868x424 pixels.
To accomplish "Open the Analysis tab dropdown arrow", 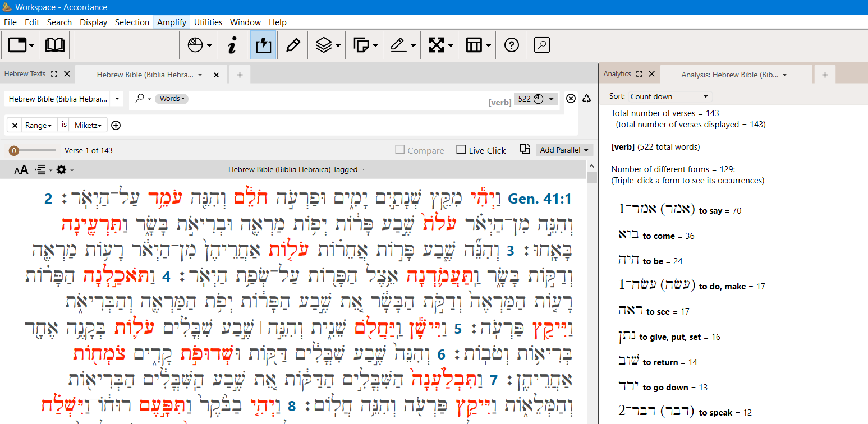I will click(784, 75).
